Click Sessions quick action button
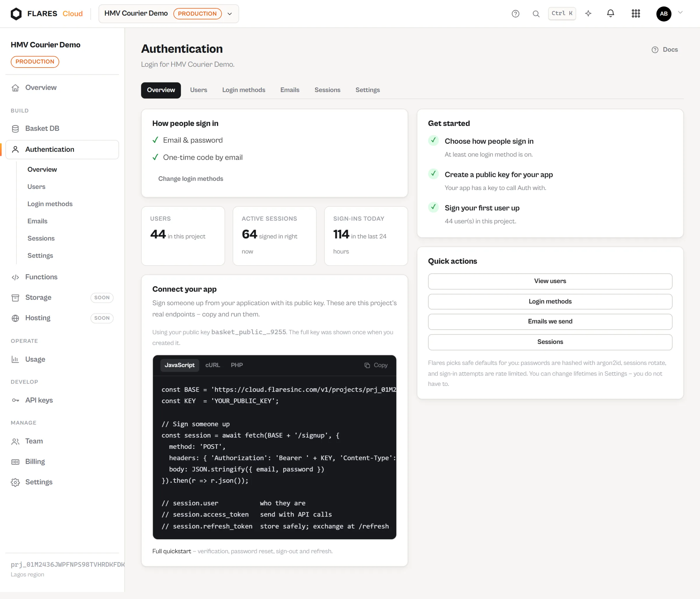This screenshot has width=700, height=599. [550, 342]
